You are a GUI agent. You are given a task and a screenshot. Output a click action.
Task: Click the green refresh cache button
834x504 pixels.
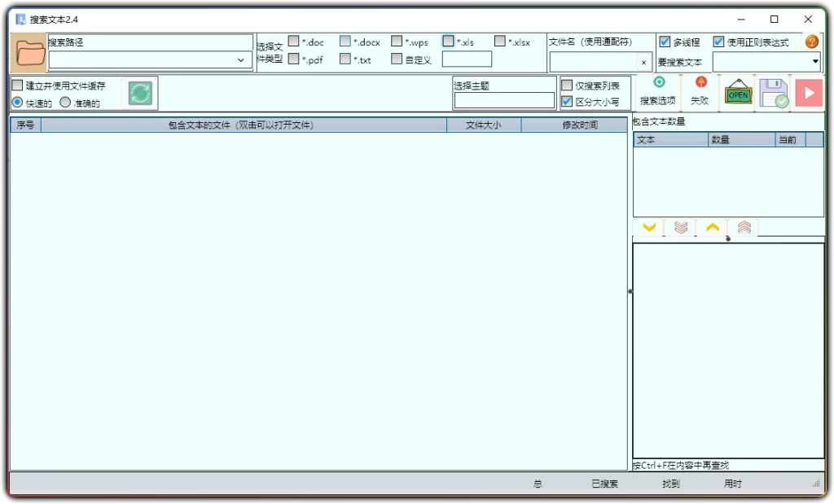click(140, 93)
